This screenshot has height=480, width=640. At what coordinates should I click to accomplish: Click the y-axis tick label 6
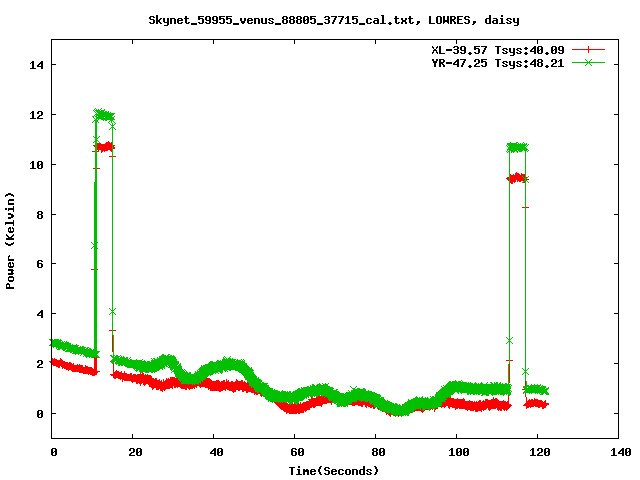[40, 264]
